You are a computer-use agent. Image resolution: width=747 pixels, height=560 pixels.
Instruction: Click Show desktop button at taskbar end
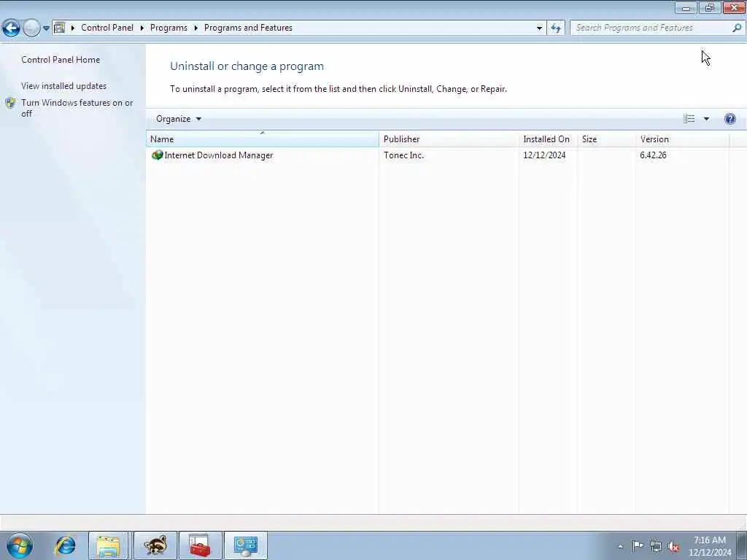tap(741, 545)
